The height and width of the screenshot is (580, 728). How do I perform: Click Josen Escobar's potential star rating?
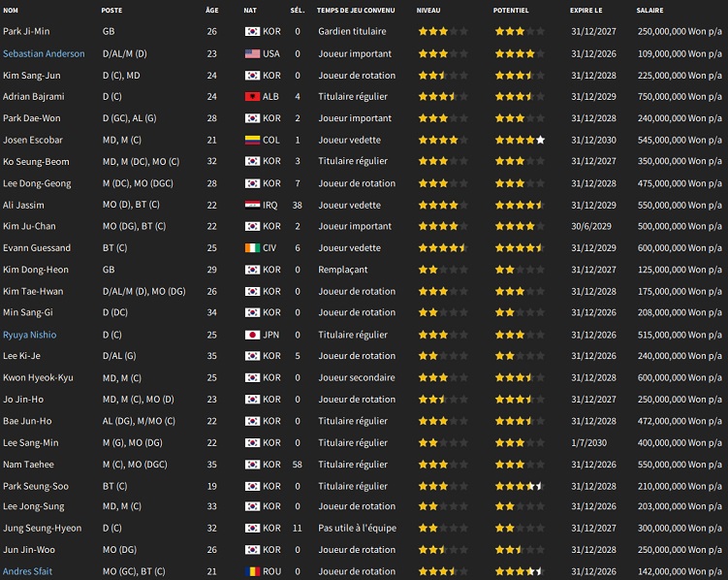coord(520,140)
